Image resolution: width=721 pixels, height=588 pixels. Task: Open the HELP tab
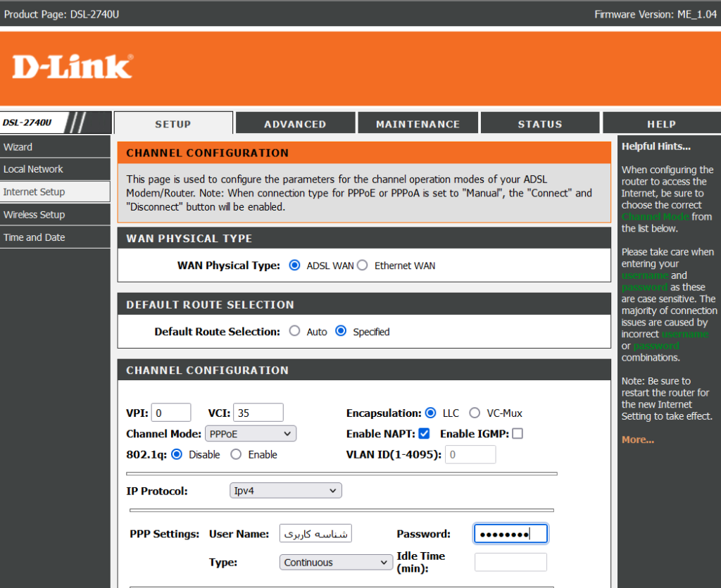pyautogui.click(x=661, y=124)
